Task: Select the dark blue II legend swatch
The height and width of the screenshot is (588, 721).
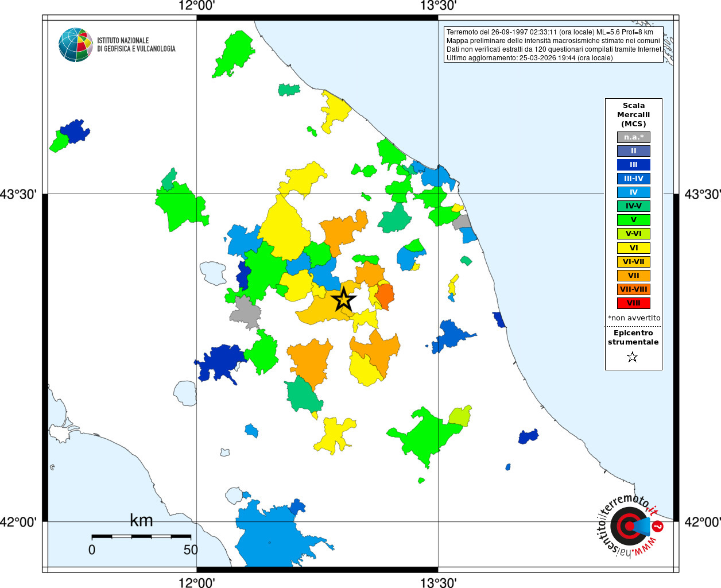Action: [x=634, y=151]
